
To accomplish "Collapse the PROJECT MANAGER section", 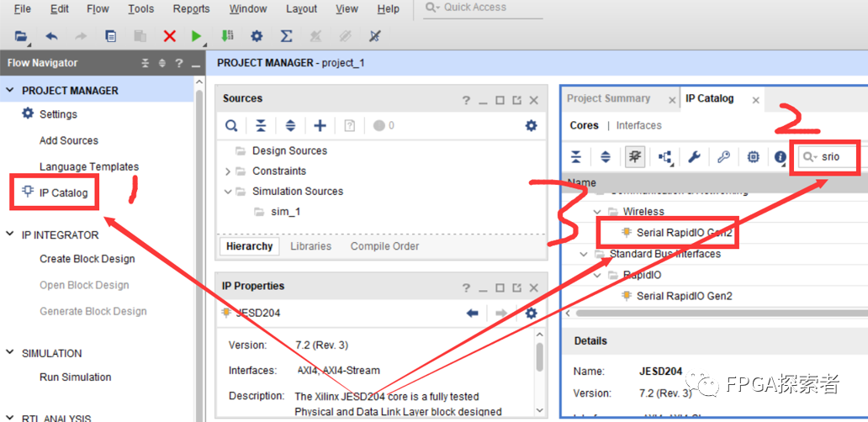I will tap(10, 90).
